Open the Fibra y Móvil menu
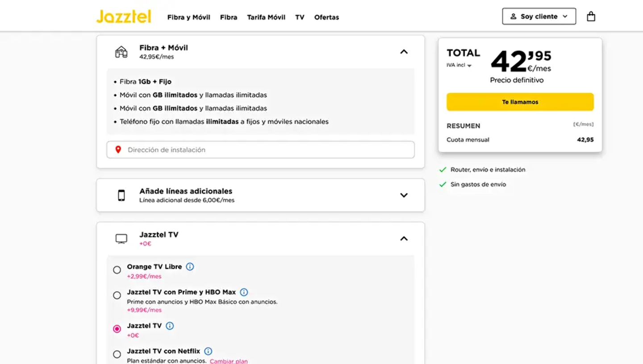The width and height of the screenshot is (643, 364). (x=188, y=17)
